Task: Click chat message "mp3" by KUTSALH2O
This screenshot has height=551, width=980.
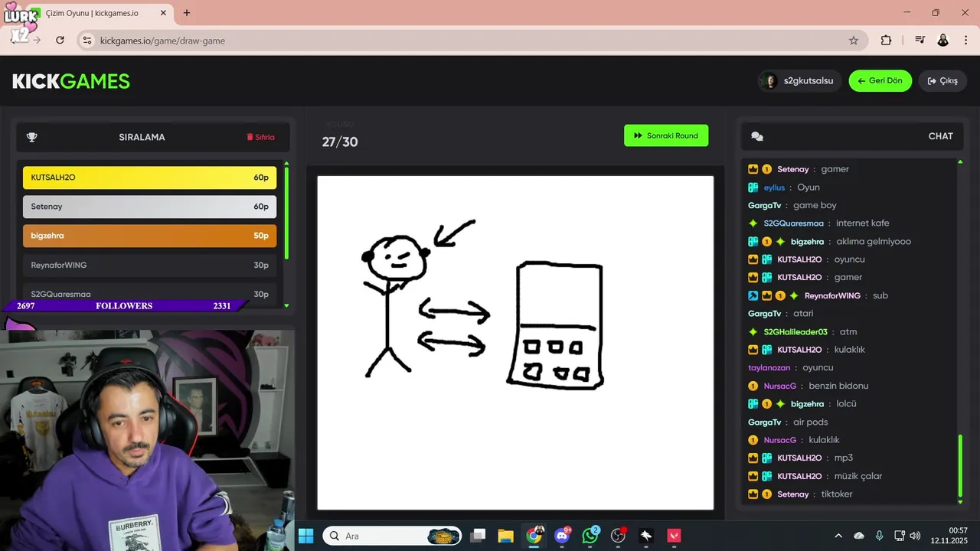Action: [x=843, y=458]
